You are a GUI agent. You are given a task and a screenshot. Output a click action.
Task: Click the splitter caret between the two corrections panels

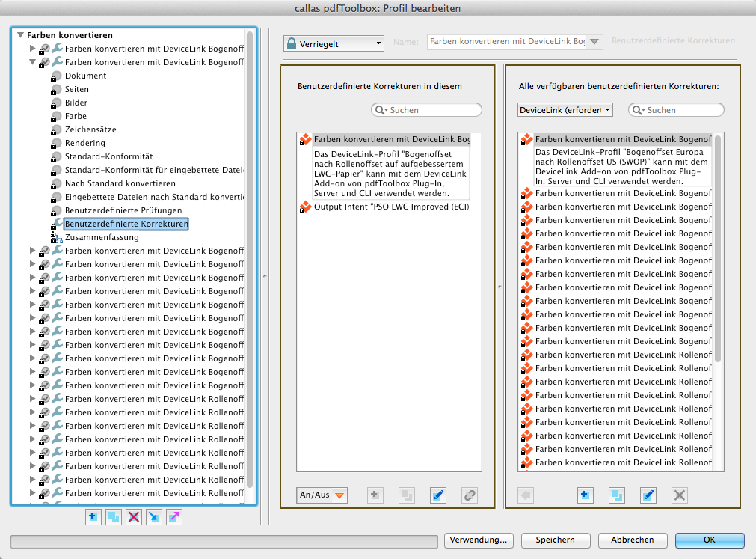click(500, 287)
